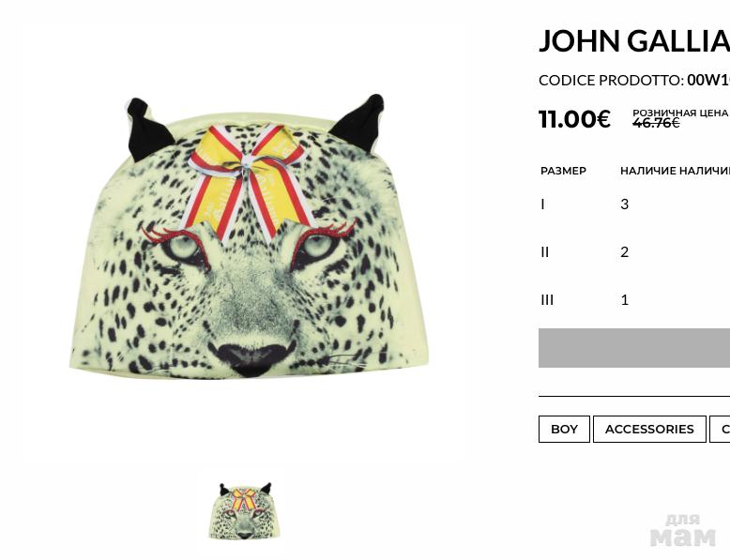Click the JOHN GALLIANO product title

click(634, 41)
